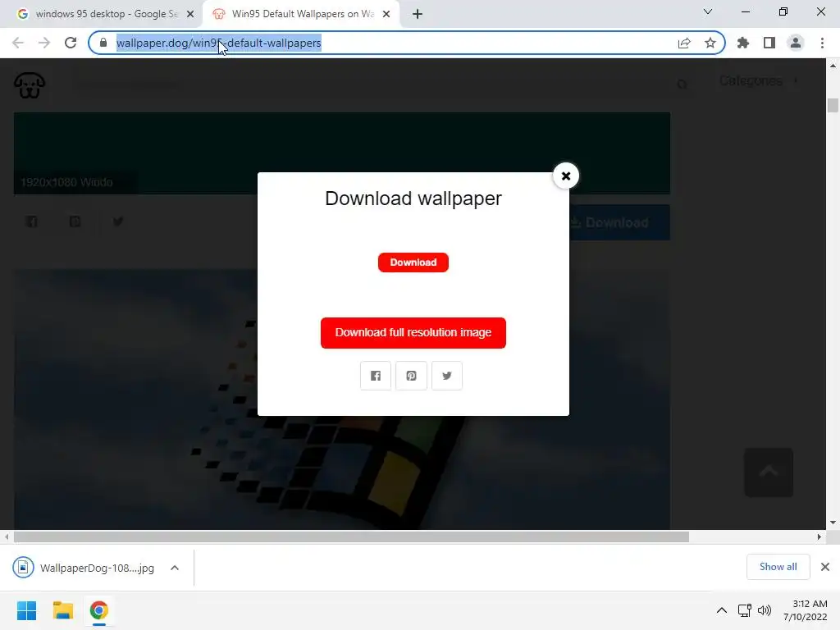Image resolution: width=840 pixels, height=630 pixels.
Task: Close the Download wallpaper popup
Action: tap(566, 176)
